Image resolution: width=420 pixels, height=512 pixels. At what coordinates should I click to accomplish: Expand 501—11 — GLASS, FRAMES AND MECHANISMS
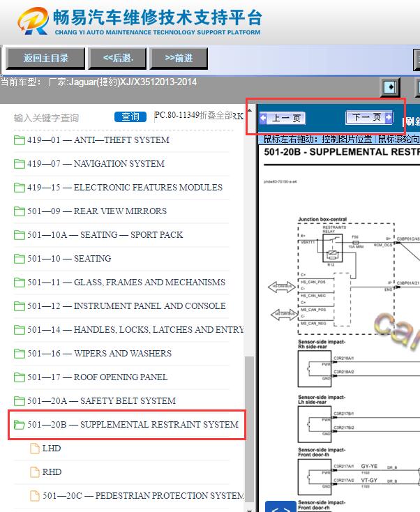point(126,283)
